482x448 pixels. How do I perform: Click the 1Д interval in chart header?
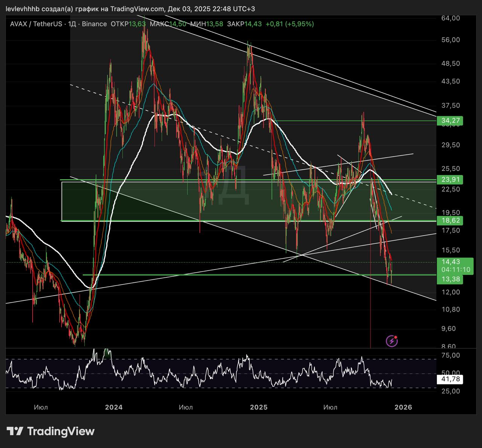pyautogui.click(x=72, y=24)
